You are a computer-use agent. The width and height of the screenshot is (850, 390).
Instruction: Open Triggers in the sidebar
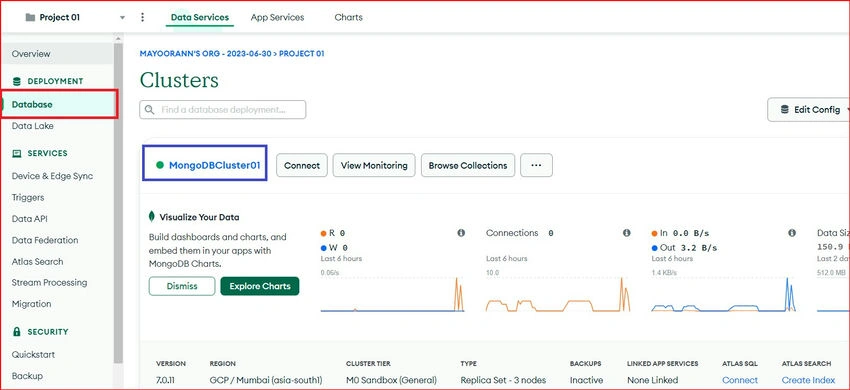(x=28, y=197)
